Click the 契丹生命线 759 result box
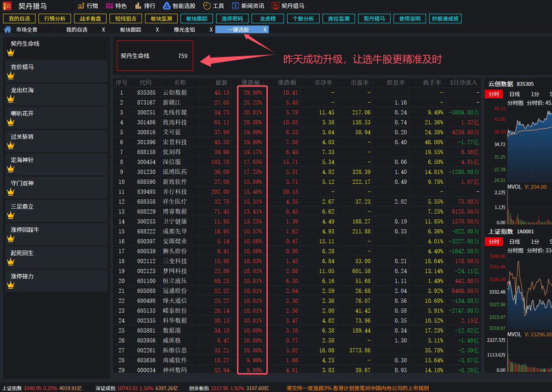The width and height of the screenshot is (552, 392). [x=155, y=56]
